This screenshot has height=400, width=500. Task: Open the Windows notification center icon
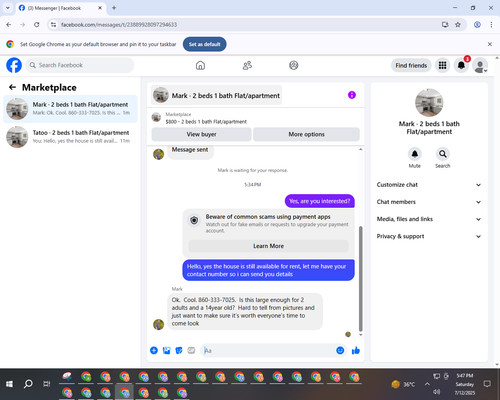[487, 384]
